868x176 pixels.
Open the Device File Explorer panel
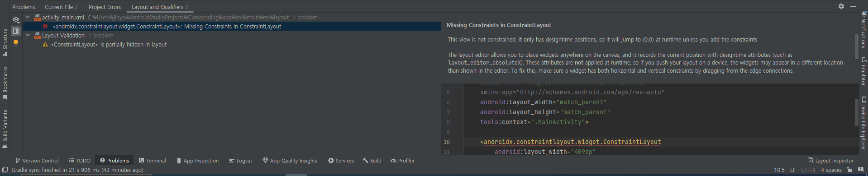tap(863, 123)
